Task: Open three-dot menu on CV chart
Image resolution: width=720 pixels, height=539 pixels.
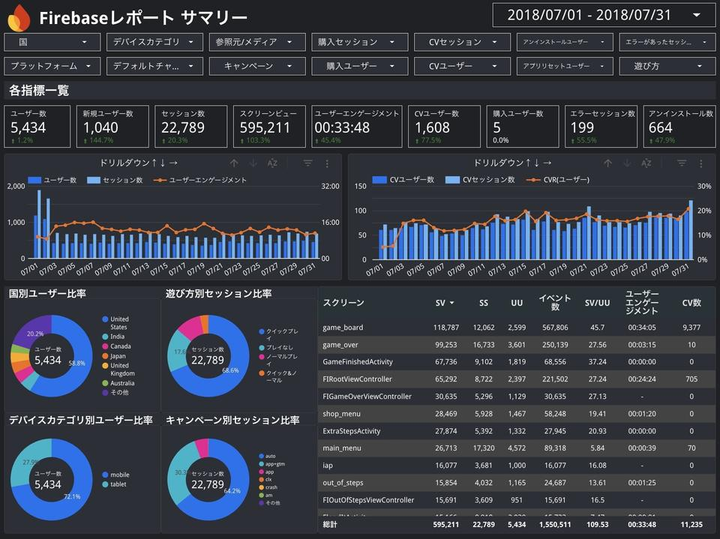Action: pos(701,163)
